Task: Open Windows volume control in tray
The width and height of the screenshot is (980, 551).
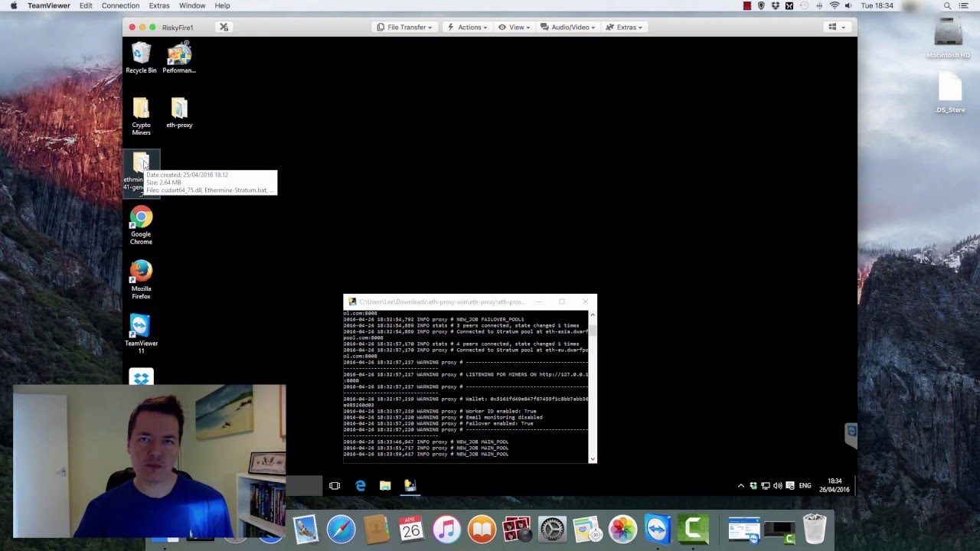Action: pyautogui.click(x=778, y=486)
